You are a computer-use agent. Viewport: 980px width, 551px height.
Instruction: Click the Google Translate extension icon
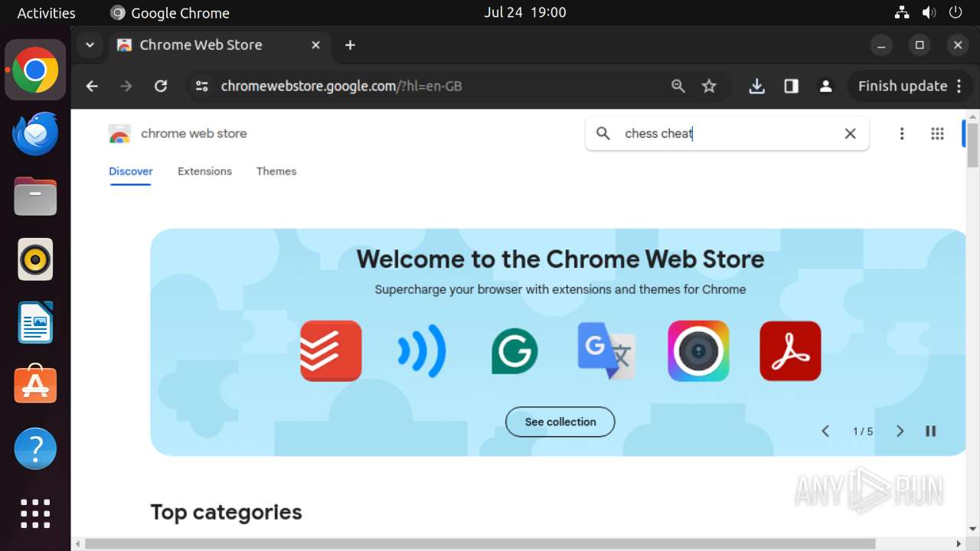tap(606, 350)
